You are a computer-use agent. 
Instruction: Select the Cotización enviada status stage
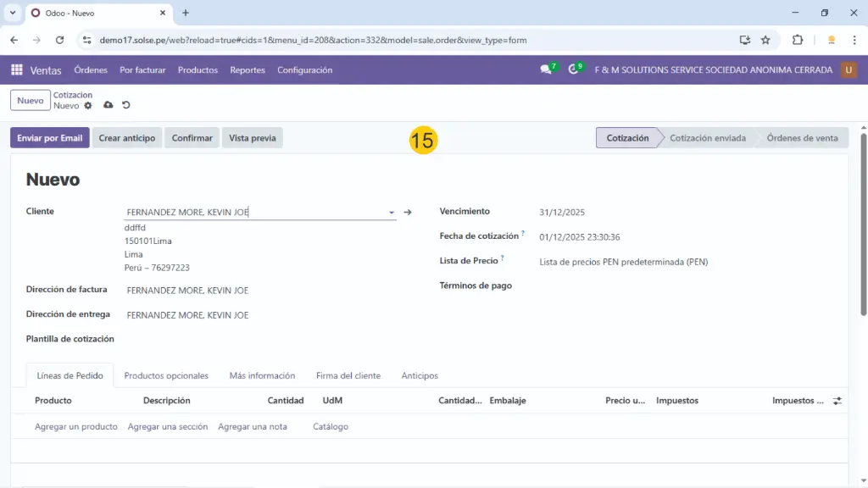coord(707,138)
